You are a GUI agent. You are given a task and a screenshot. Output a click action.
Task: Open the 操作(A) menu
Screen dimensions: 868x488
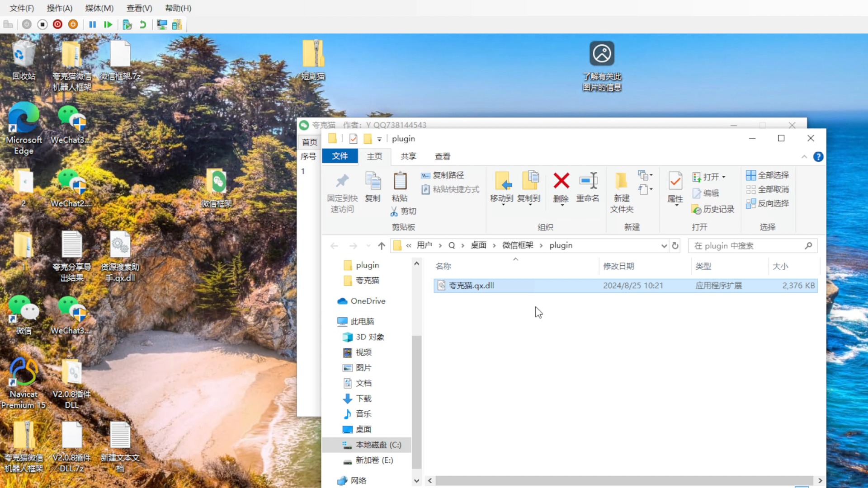[x=60, y=8]
